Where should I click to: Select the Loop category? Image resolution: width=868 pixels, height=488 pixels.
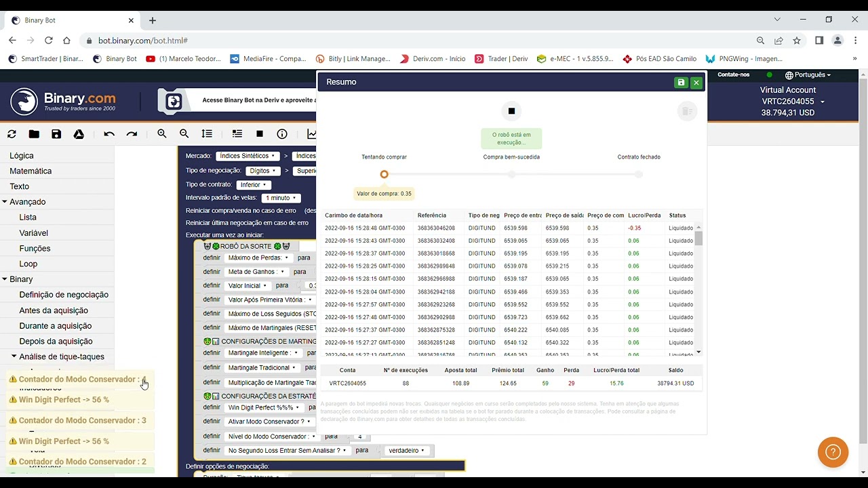tap(28, 264)
